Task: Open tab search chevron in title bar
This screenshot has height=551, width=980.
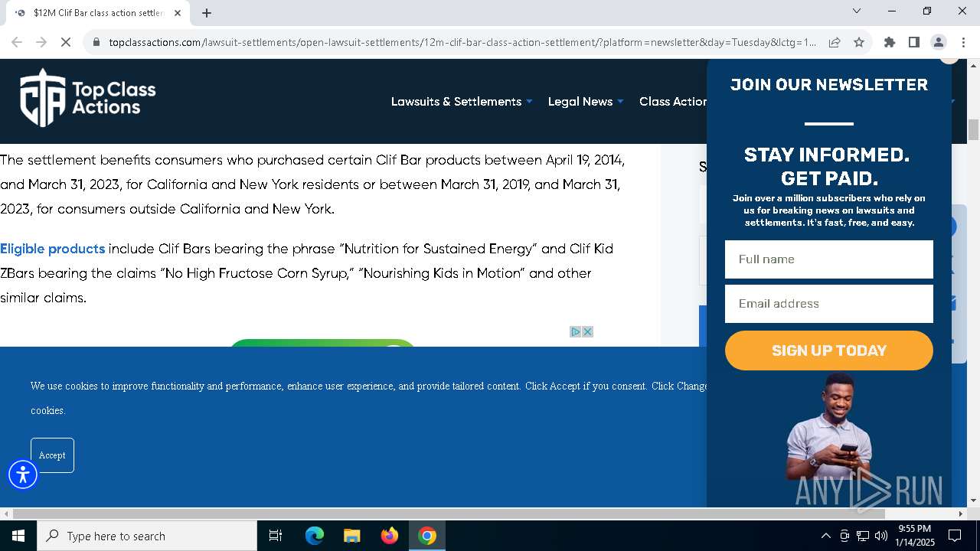Action: pyautogui.click(x=857, y=11)
